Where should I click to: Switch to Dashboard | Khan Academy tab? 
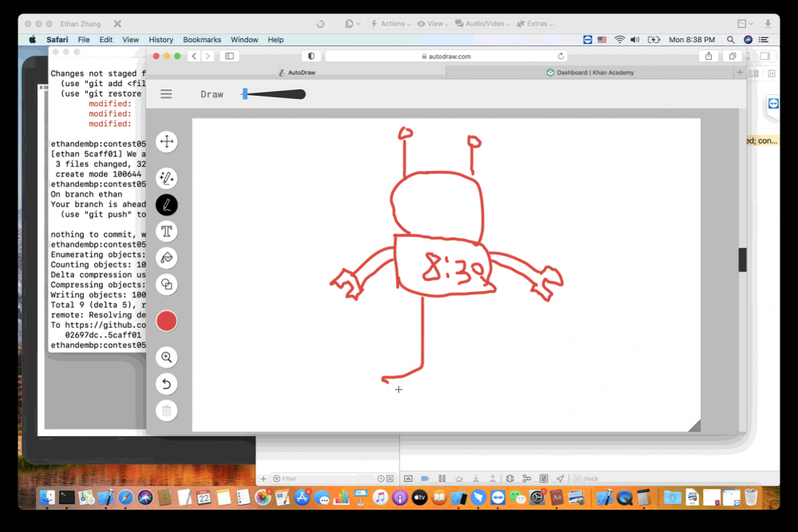point(591,73)
